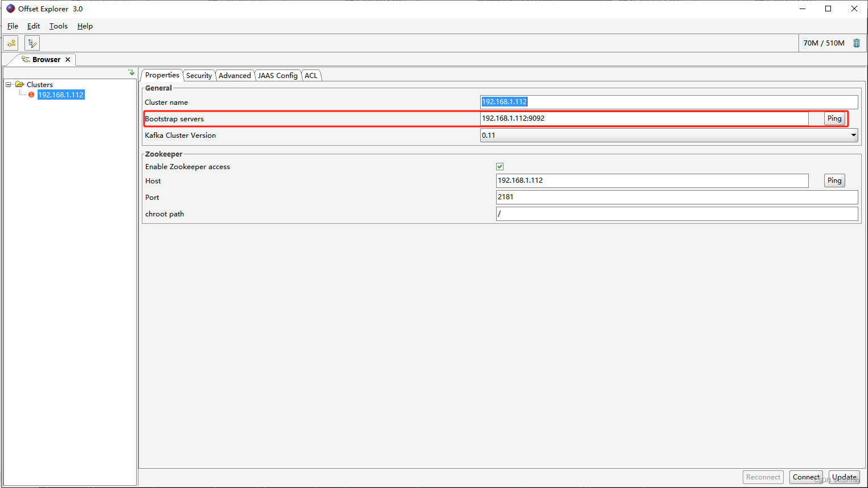Switch to the Advanced tab
The height and width of the screenshot is (488, 868).
(235, 75)
